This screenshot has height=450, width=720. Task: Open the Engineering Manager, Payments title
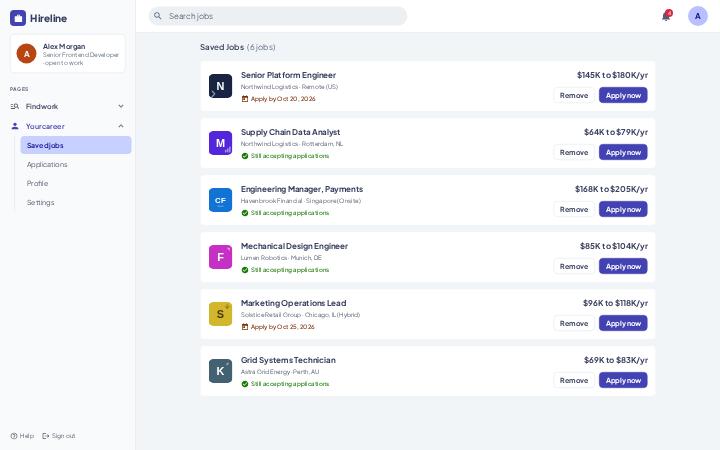tap(302, 189)
